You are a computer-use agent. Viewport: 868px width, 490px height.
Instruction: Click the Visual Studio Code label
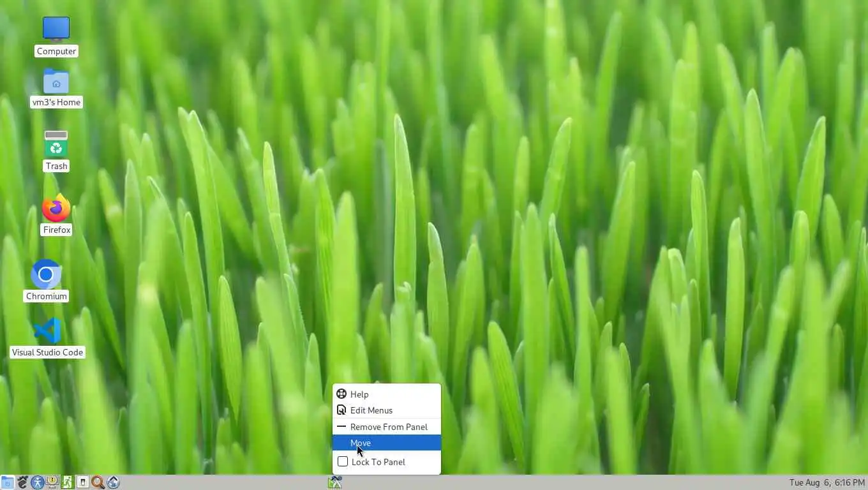[47, 352]
